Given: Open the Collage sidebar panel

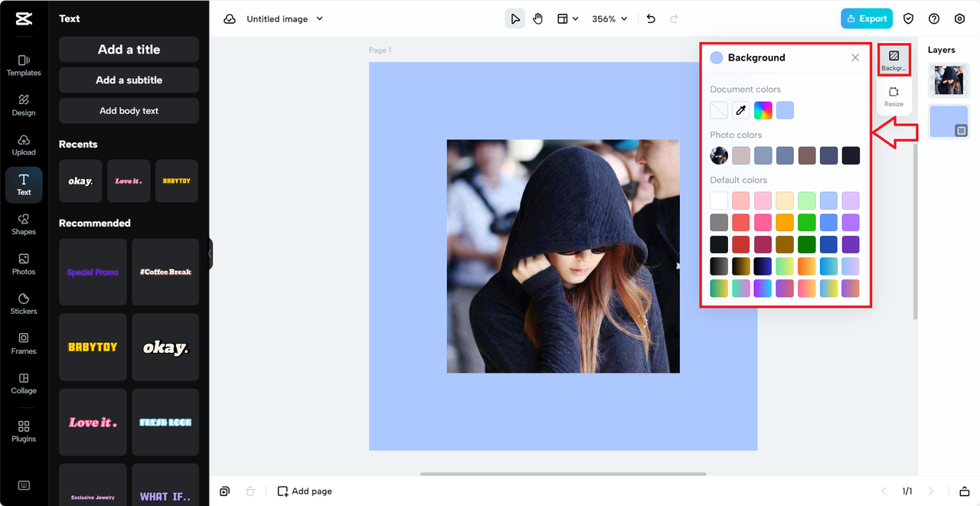Looking at the screenshot, I should coord(24,384).
